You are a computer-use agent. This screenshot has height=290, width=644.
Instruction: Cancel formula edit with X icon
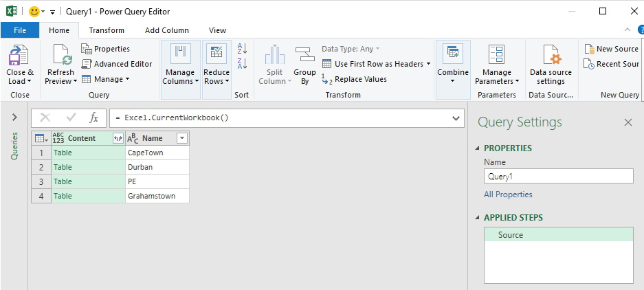coord(45,118)
